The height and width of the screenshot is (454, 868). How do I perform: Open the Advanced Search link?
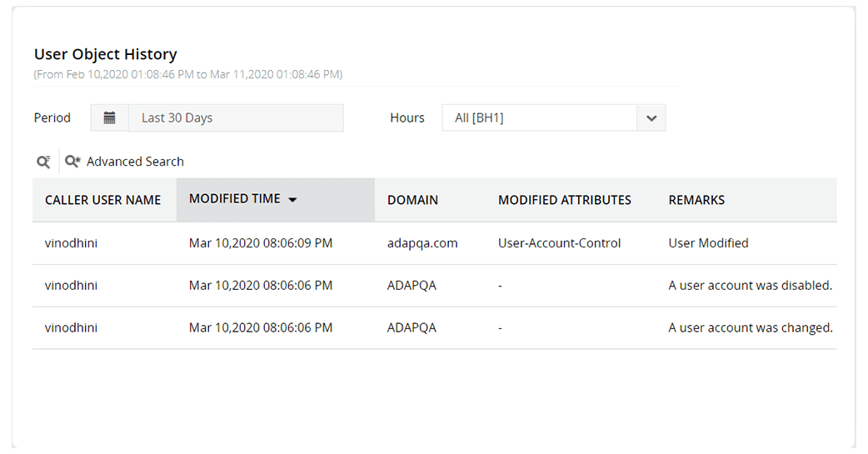(x=135, y=162)
